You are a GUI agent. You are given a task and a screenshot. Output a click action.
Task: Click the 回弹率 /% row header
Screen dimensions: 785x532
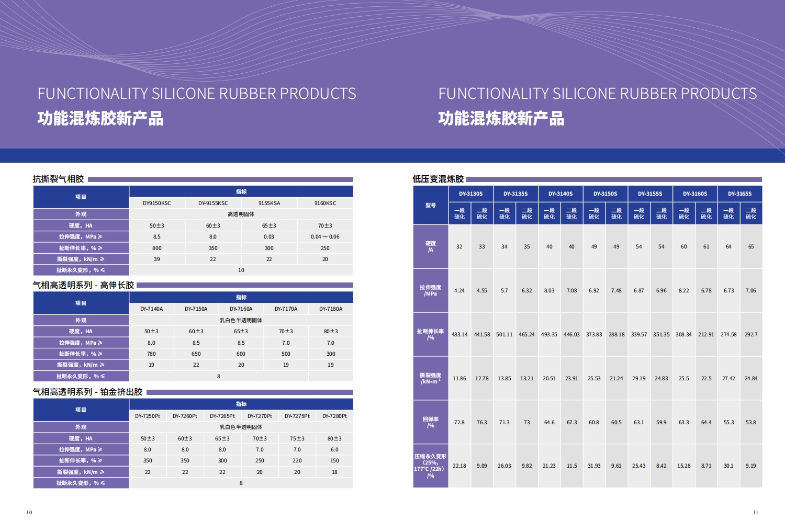(x=431, y=422)
